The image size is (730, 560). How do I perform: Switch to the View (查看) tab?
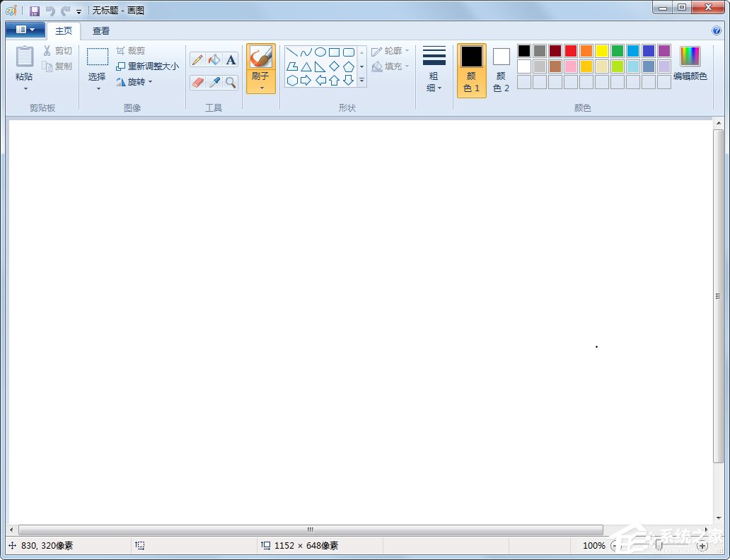tap(101, 31)
